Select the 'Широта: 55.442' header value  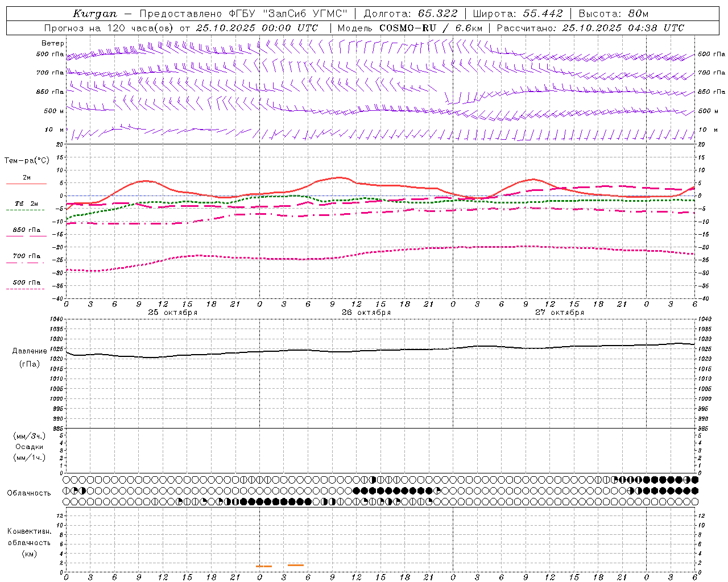pyautogui.click(x=518, y=14)
